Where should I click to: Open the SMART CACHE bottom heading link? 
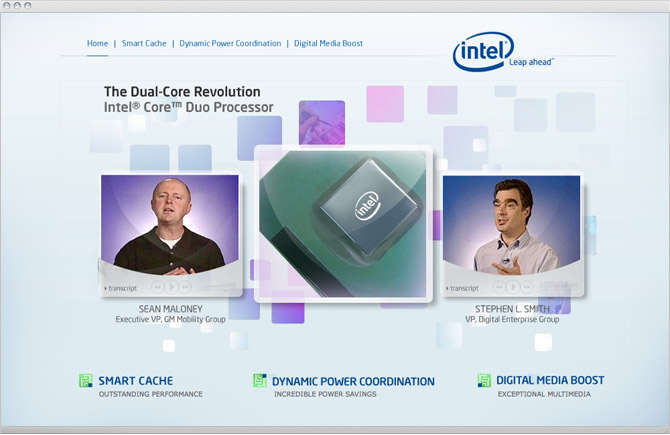pyautogui.click(x=136, y=381)
